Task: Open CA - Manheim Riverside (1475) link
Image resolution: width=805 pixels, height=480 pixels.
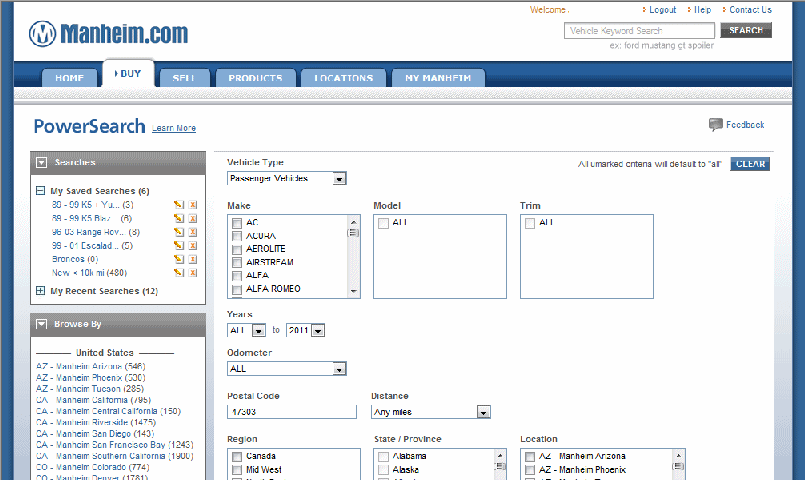Action: tap(96, 423)
